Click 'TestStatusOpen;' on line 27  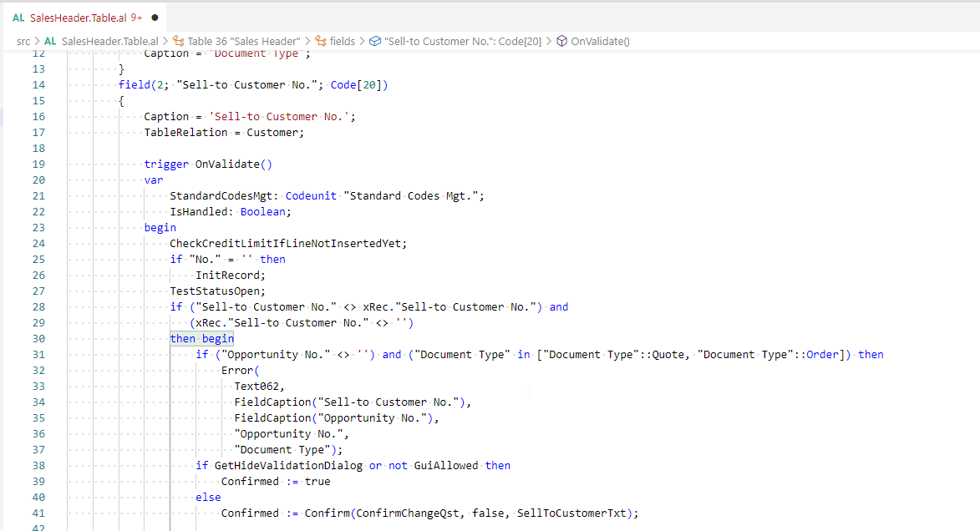217,291
